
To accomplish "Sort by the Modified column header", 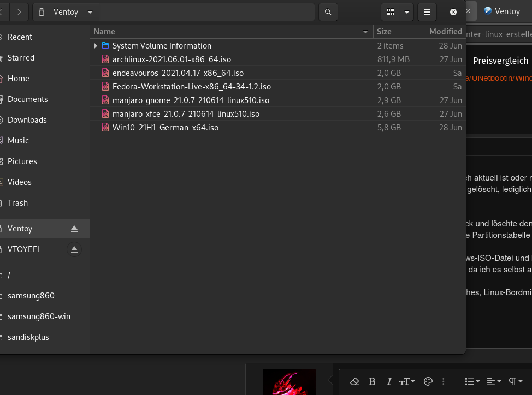I will (x=441, y=32).
